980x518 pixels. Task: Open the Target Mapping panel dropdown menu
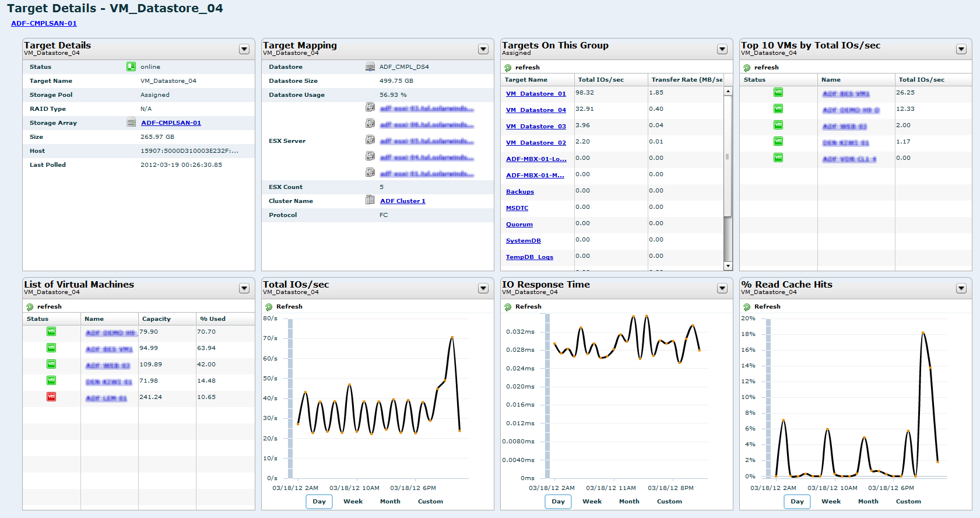click(483, 50)
